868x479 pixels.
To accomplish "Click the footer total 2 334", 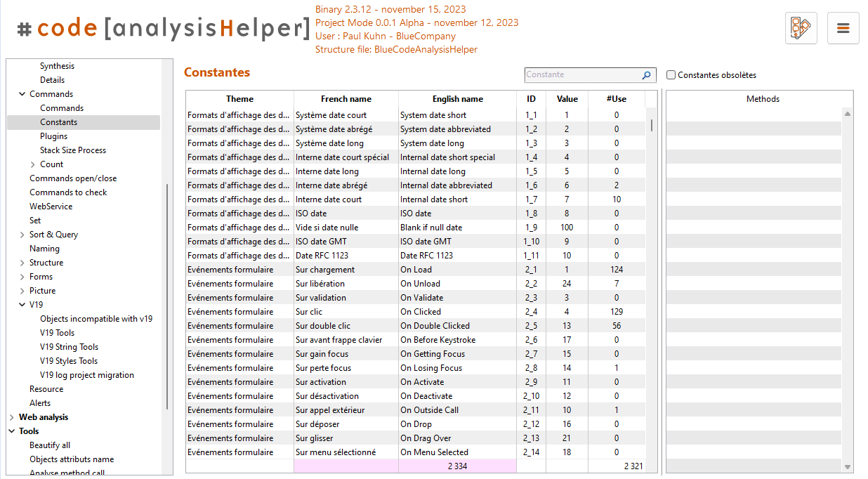I will (457, 466).
